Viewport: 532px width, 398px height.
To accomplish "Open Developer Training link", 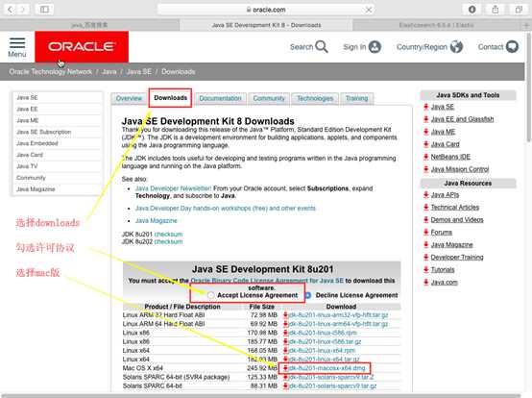I will tap(457, 257).
